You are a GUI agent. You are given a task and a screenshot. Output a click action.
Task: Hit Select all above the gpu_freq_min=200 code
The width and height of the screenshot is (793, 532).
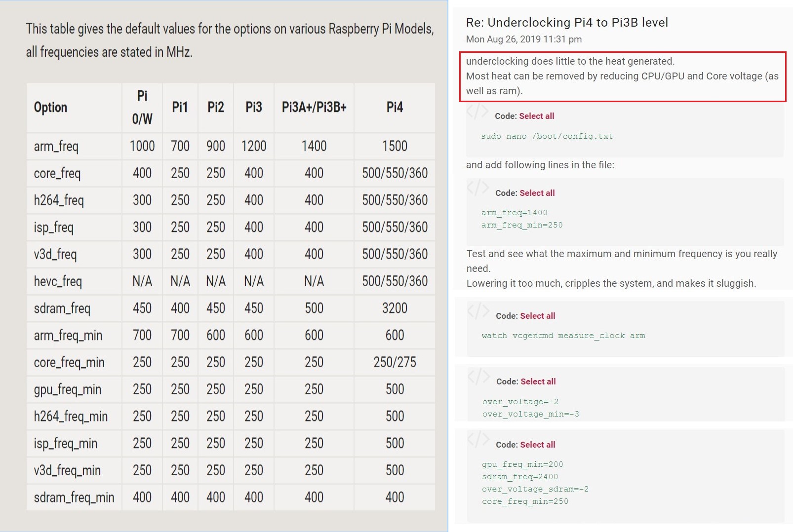537,445
